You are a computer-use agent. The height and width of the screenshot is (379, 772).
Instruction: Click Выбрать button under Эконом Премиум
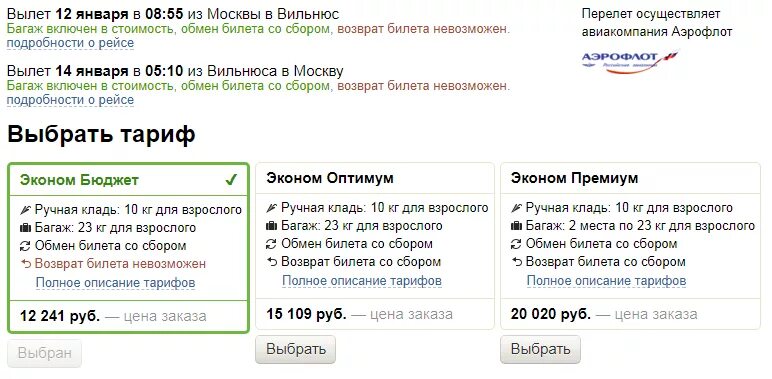[541, 349]
